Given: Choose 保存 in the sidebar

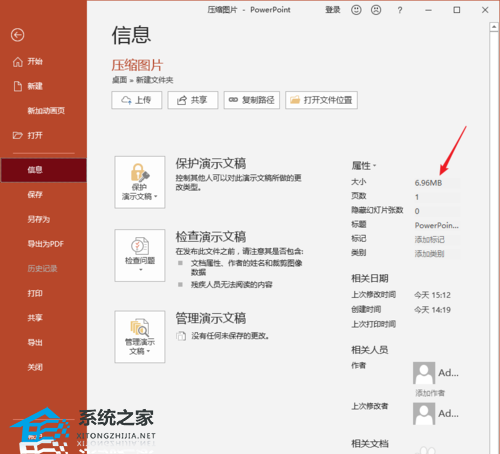Looking at the screenshot, I should pos(35,194).
